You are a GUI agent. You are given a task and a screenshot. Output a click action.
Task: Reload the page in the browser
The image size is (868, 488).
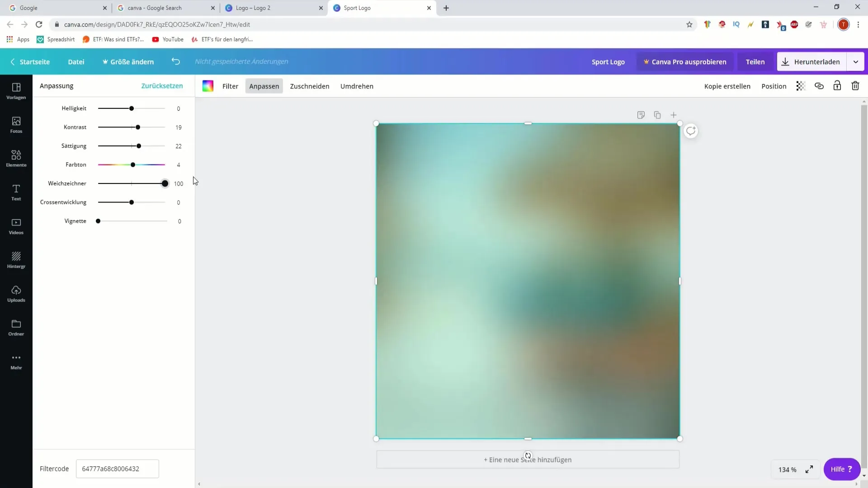(x=39, y=24)
